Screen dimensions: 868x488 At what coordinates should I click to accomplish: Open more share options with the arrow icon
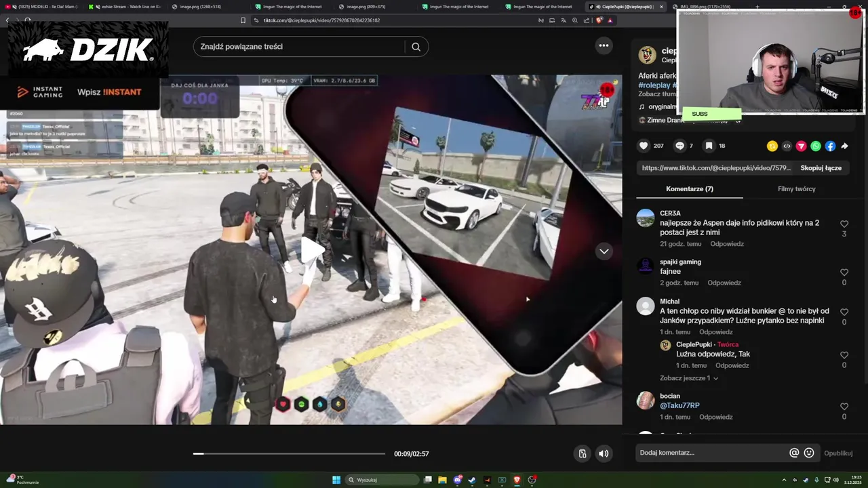click(x=844, y=146)
